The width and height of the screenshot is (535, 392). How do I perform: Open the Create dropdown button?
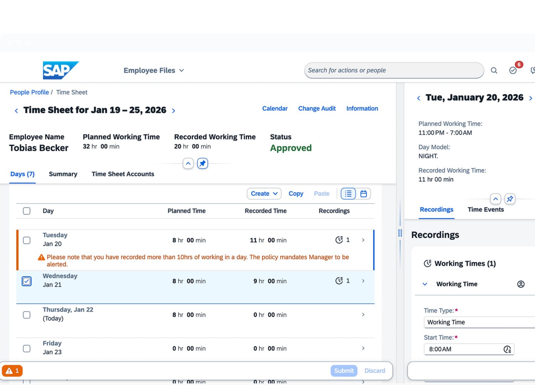pos(264,194)
